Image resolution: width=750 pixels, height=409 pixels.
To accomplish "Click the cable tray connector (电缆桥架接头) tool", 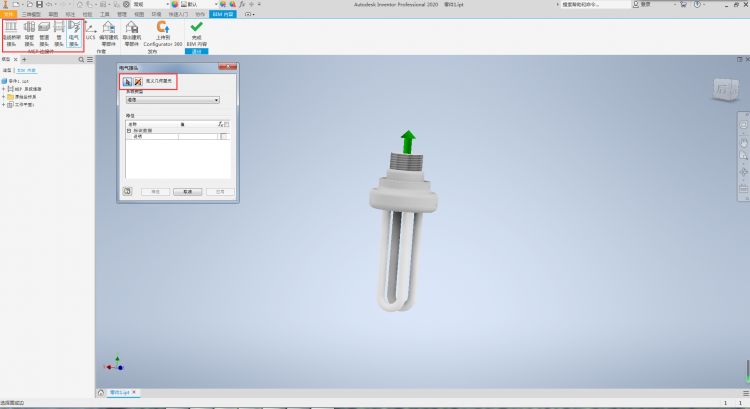I will click(11, 33).
